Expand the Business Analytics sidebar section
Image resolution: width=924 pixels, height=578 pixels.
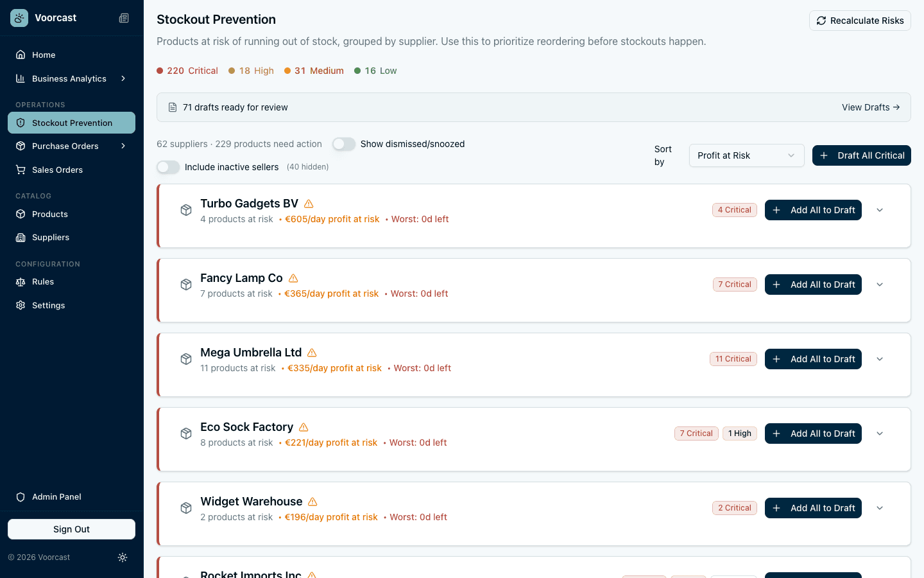(123, 78)
